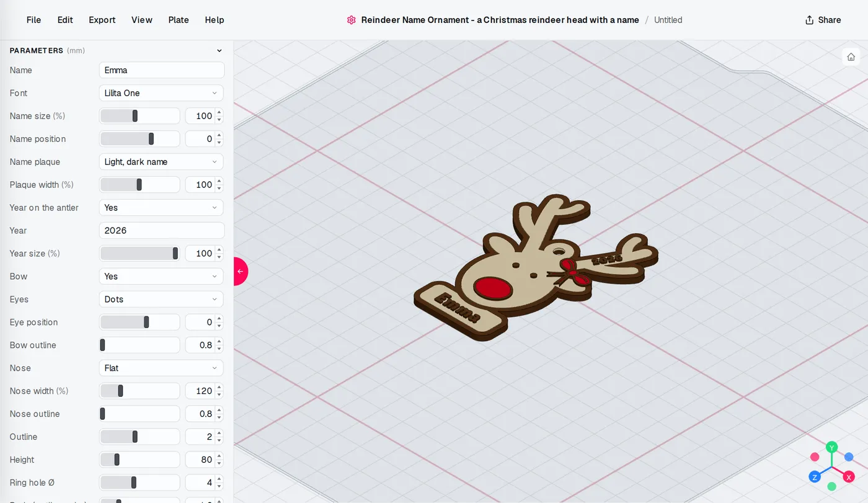Click the home view reset icon
The width and height of the screenshot is (868, 503).
(851, 56)
